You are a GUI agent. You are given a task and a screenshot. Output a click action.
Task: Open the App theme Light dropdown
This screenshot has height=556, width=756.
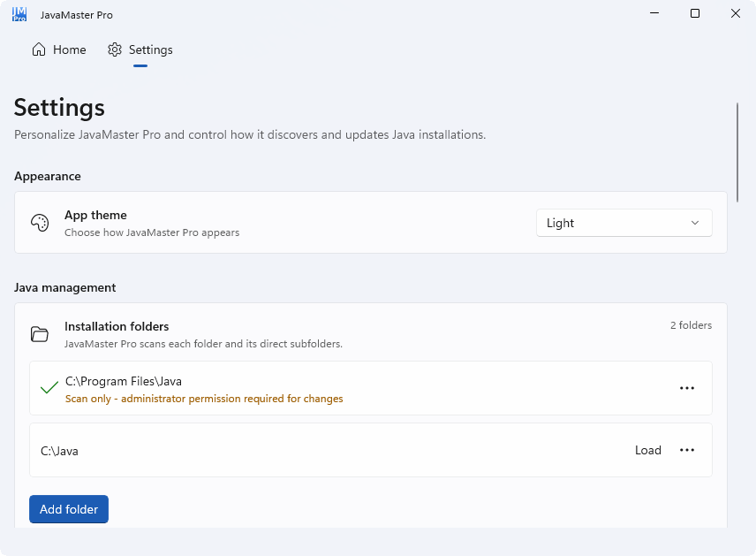624,223
